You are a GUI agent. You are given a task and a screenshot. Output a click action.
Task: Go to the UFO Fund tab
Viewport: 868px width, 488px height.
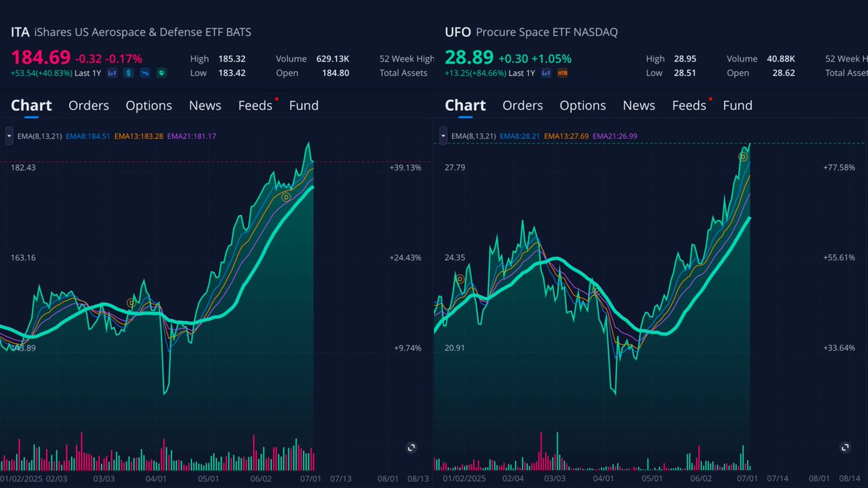click(738, 106)
